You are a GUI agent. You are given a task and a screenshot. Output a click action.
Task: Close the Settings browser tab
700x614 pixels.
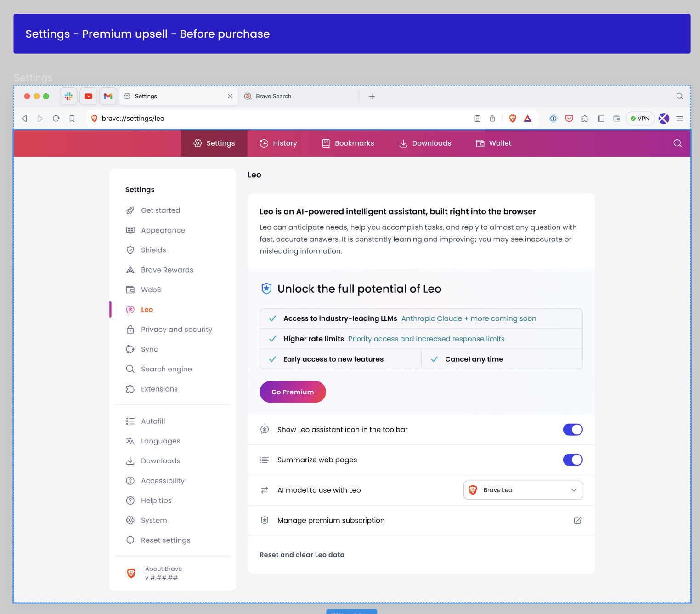[230, 96]
